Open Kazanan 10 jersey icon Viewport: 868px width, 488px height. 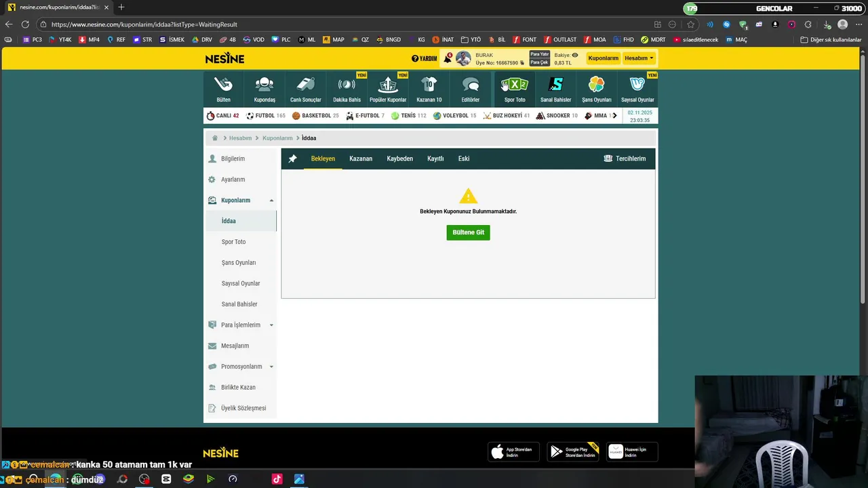pyautogui.click(x=429, y=84)
